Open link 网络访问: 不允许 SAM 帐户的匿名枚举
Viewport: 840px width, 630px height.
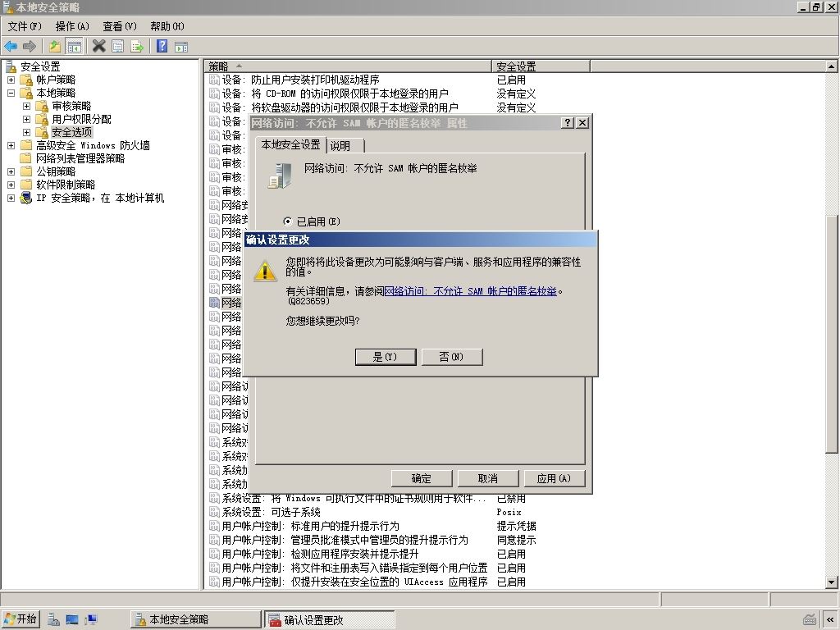470,291
